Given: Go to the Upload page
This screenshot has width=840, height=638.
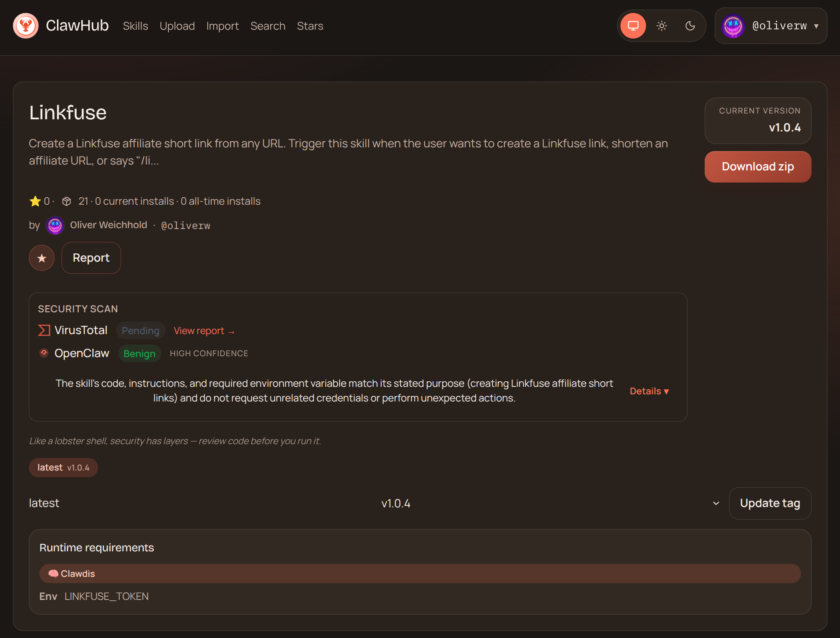Looking at the screenshot, I should coord(177,26).
